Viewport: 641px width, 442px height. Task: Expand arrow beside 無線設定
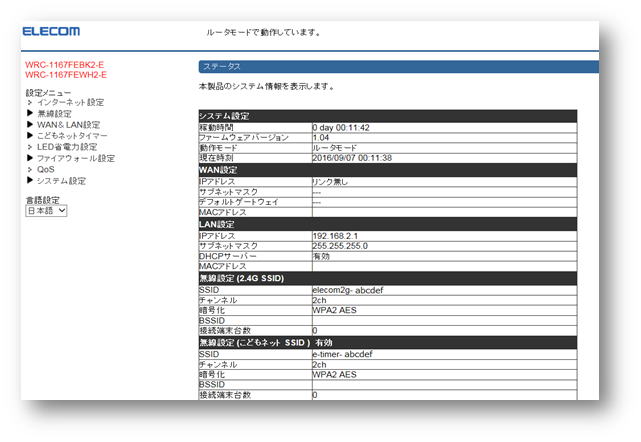(x=30, y=113)
